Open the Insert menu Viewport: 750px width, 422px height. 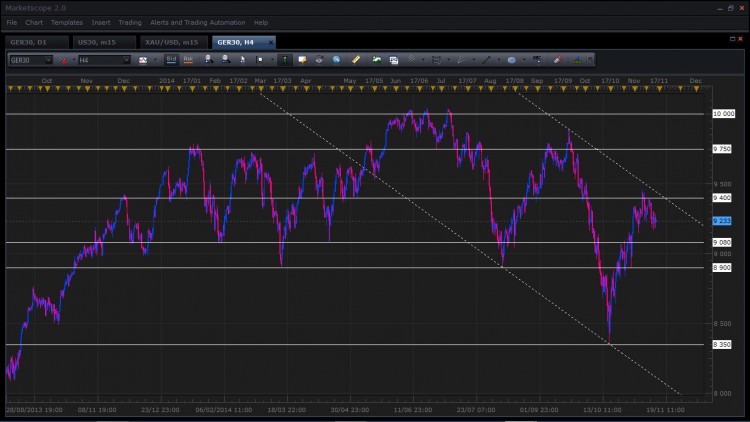point(101,22)
